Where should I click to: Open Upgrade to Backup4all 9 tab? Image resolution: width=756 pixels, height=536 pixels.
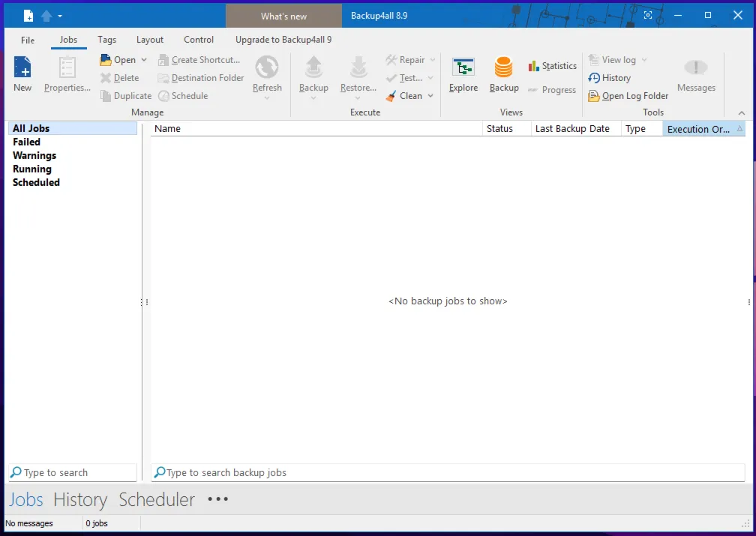point(283,40)
